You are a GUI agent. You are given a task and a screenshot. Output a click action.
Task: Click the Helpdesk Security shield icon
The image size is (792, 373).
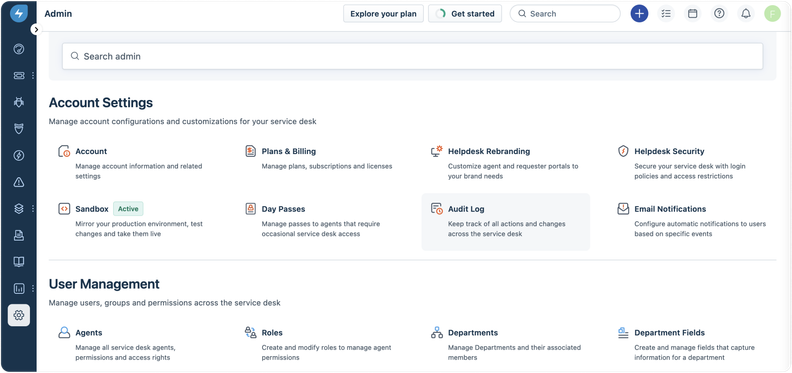click(623, 151)
